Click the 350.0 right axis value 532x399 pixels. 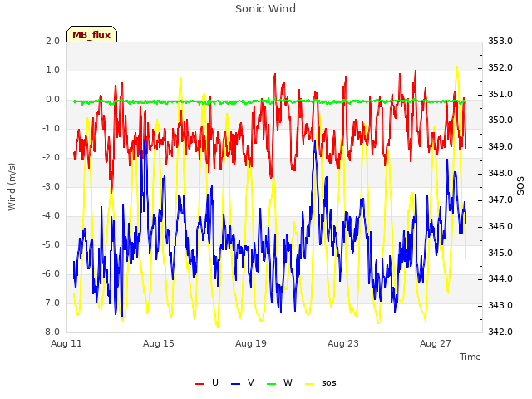500,121
